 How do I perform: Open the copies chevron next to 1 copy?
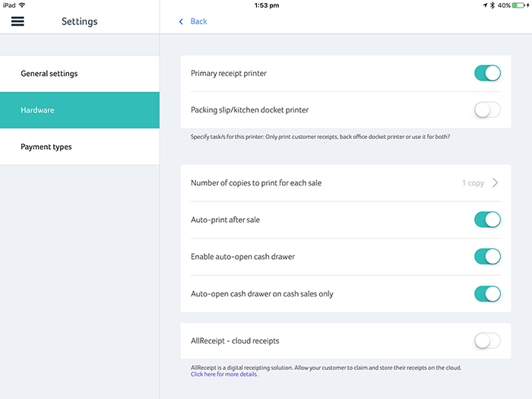pyautogui.click(x=496, y=183)
